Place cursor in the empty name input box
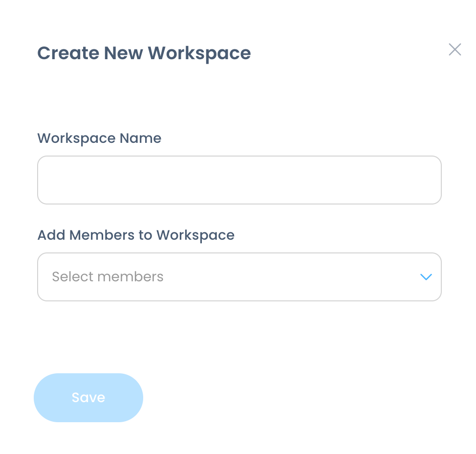 click(239, 180)
